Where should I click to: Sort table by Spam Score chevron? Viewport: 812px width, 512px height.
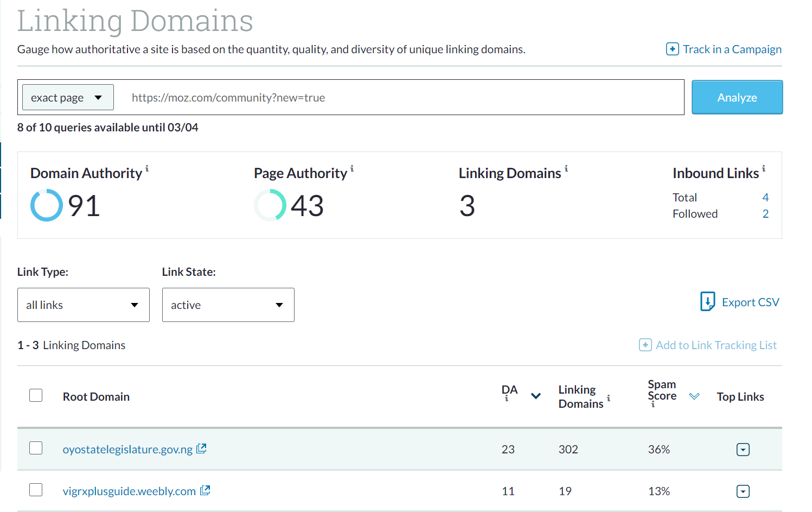(x=694, y=396)
